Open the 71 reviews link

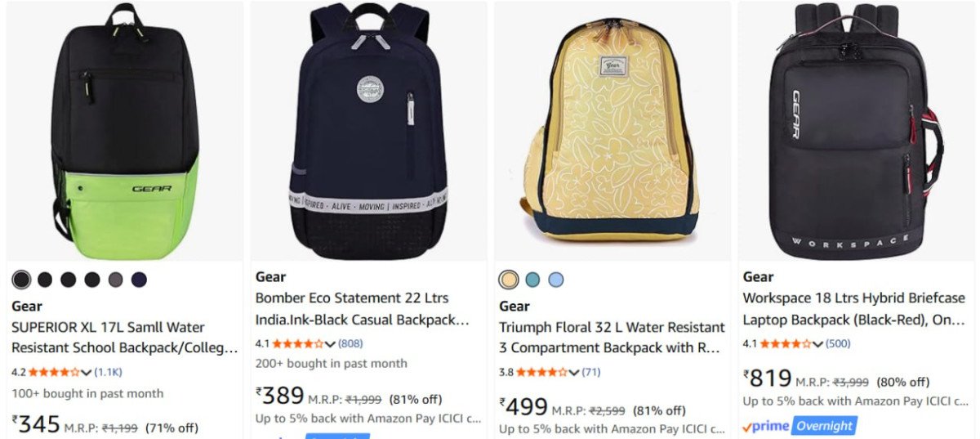click(x=591, y=373)
